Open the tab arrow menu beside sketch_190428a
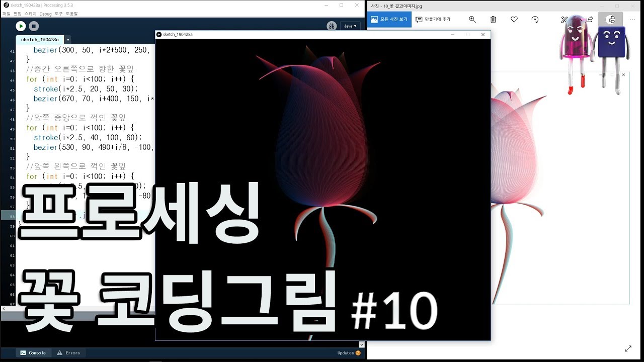Viewport: 644px width, 362px height. (x=68, y=40)
